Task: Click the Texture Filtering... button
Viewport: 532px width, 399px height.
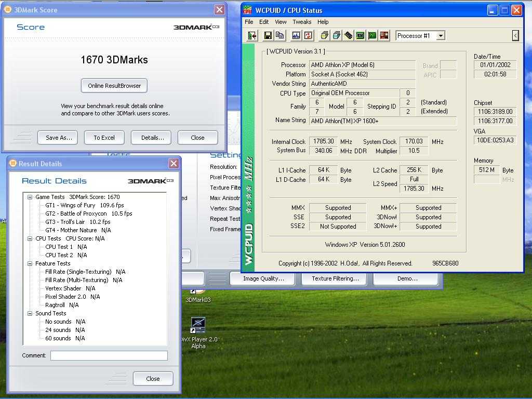Action: (335, 278)
